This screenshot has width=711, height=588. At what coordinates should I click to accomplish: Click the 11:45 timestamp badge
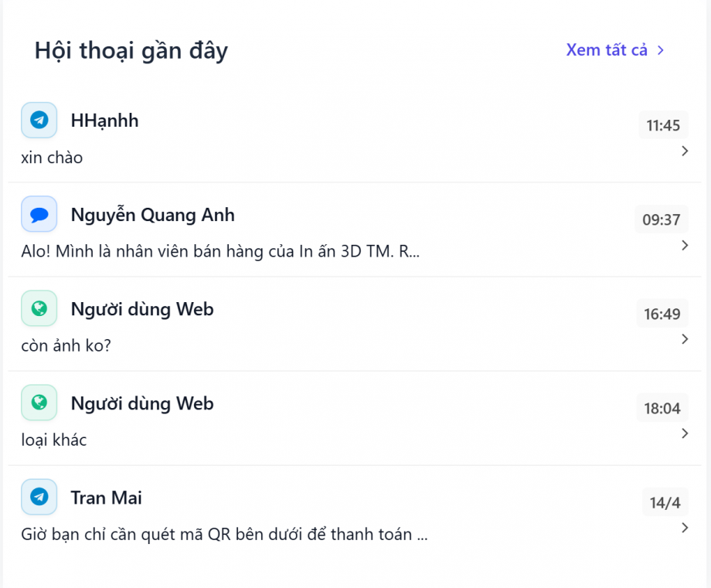coord(663,125)
